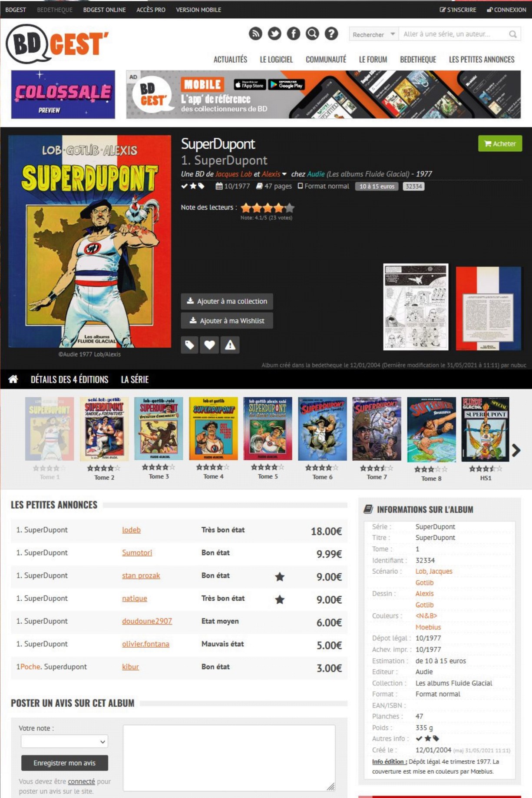Image resolution: width=532 pixels, height=798 pixels.
Task: Show next albums with carousel right arrow
Action: (x=516, y=450)
